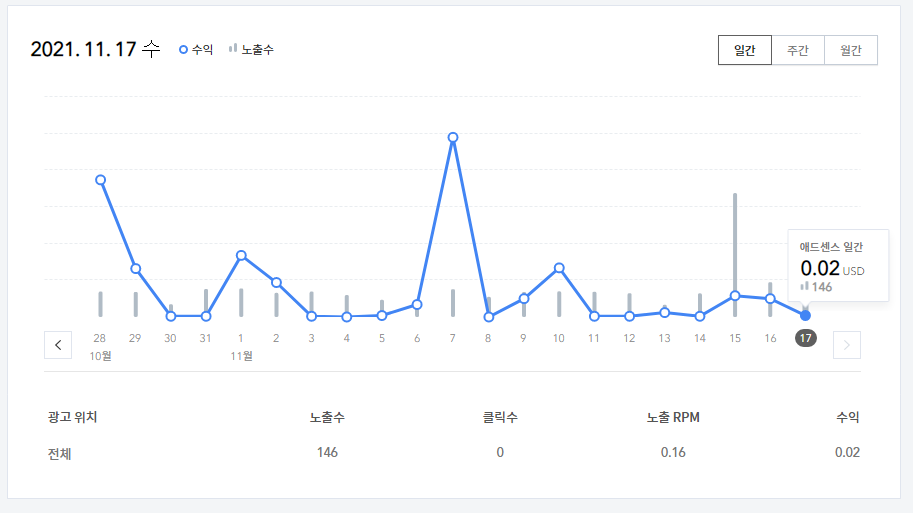Click the 2021.11.17 수 date heading

95,49
